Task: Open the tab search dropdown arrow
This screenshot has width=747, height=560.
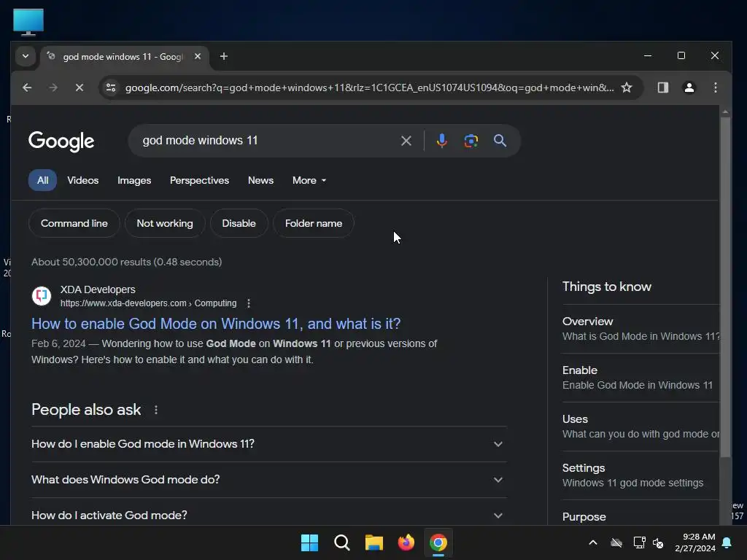Action: click(x=26, y=56)
